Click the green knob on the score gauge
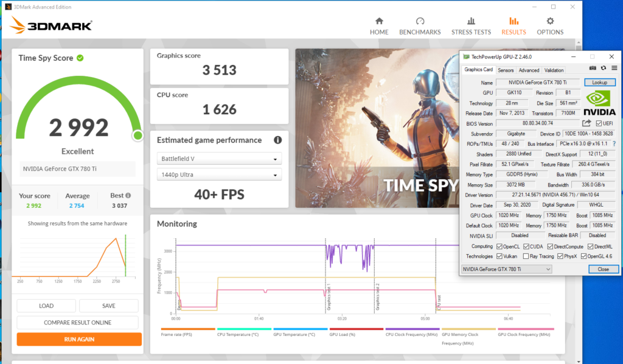 click(138, 136)
